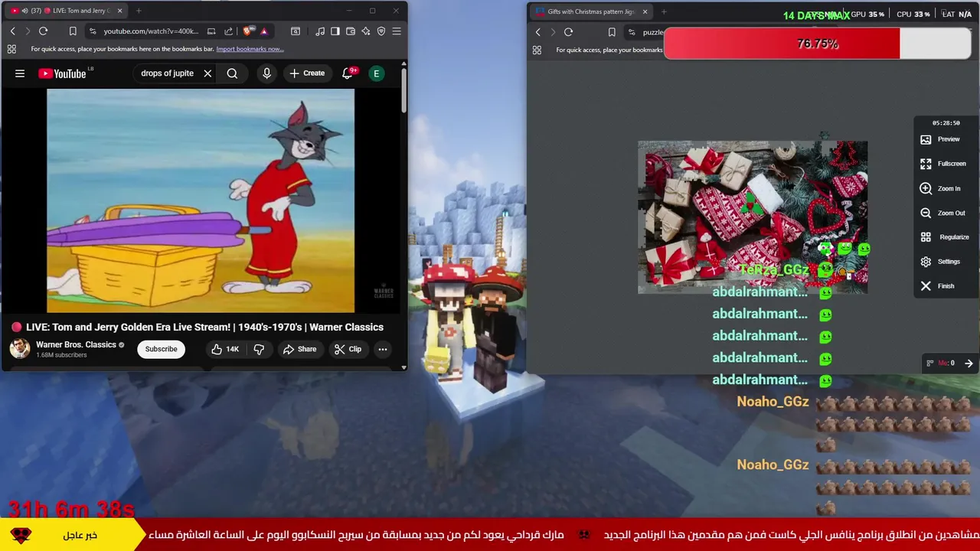This screenshot has height=551, width=980.
Task: Open apps grid icon in YouTube window bookmarks bar
Action: pos(11,49)
